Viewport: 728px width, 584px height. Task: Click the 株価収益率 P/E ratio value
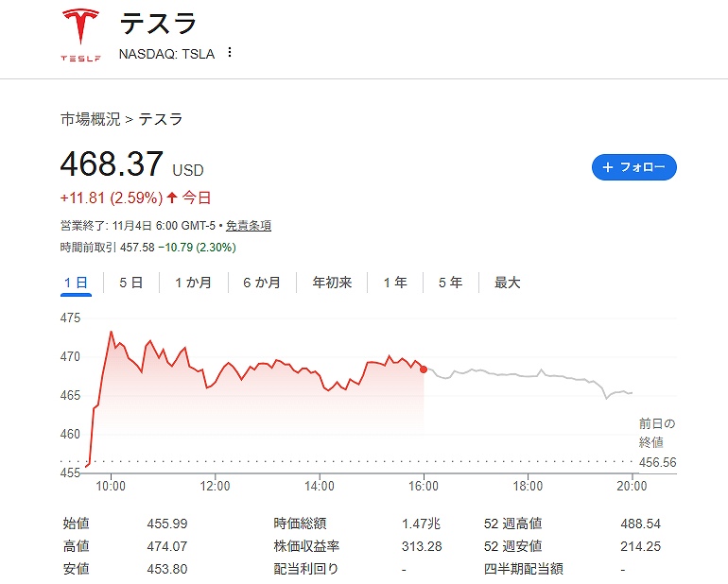pyautogui.click(x=422, y=546)
